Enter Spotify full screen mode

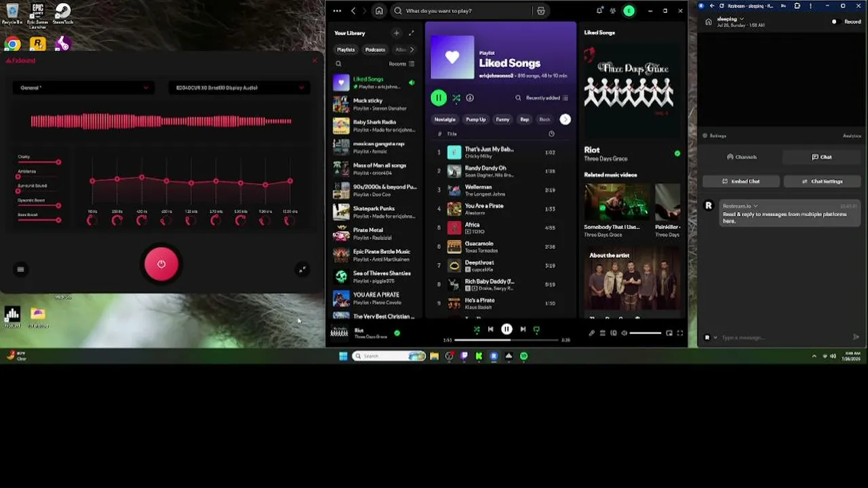(x=680, y=333)
